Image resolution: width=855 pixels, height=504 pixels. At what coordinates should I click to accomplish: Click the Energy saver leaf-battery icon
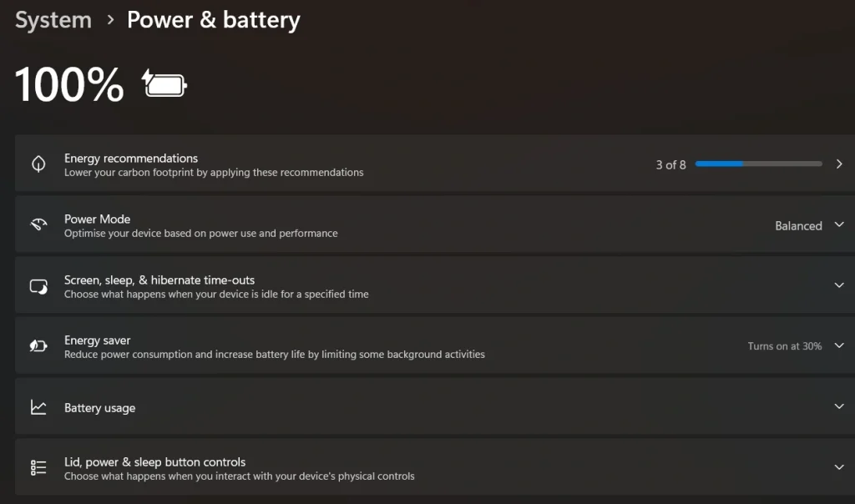pyautogui.click(x=38, y=345)
